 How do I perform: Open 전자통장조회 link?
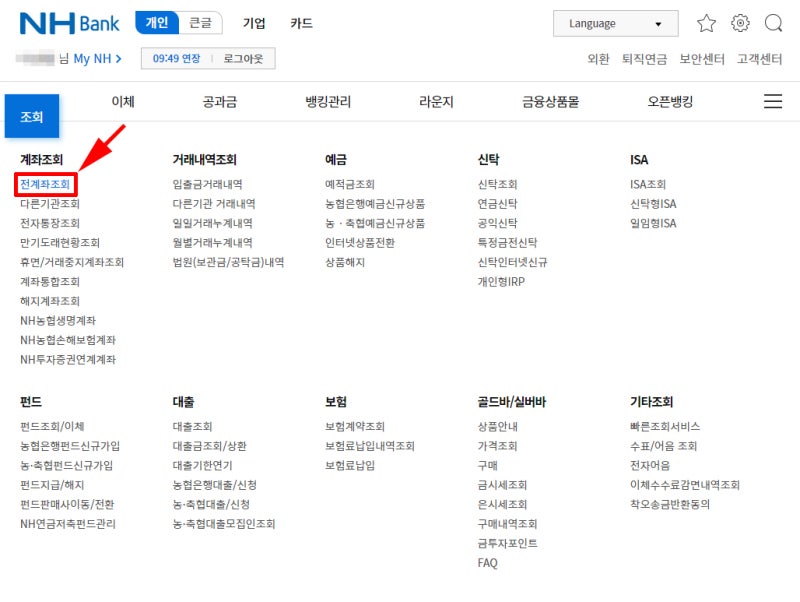point(50,223)
